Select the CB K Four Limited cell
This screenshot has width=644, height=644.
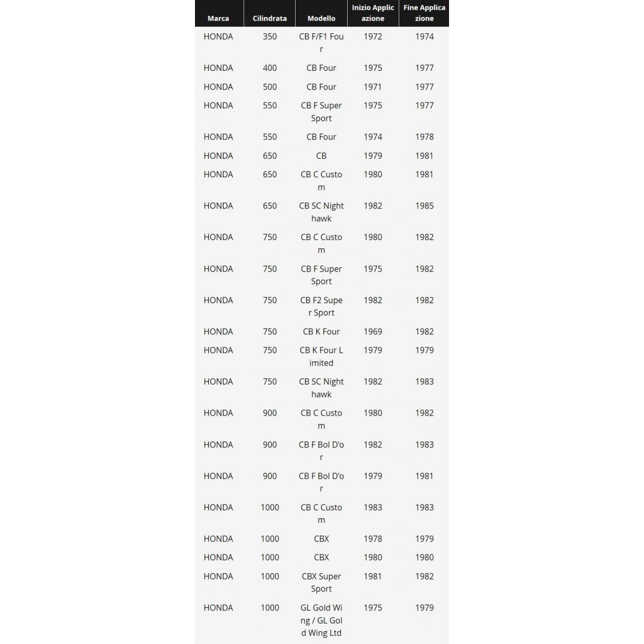[321, 357]
